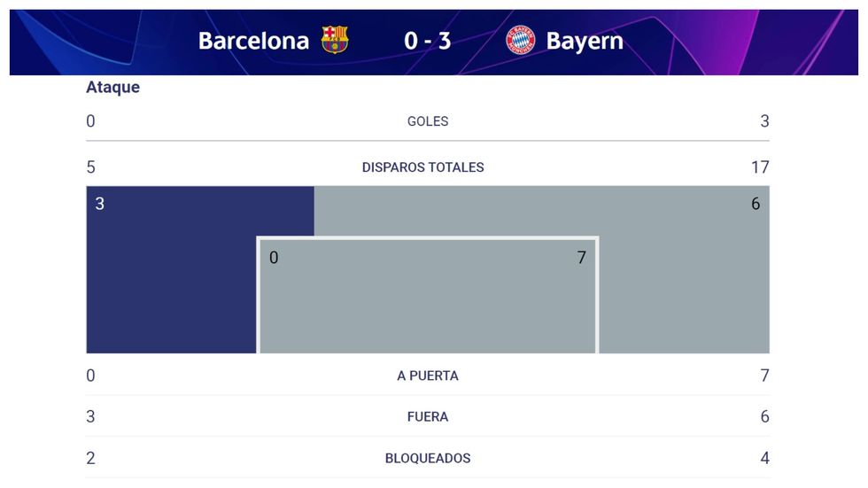Click Barcelona's blocked shots value 2
This screenshot has height=488, width=868.
90,458
